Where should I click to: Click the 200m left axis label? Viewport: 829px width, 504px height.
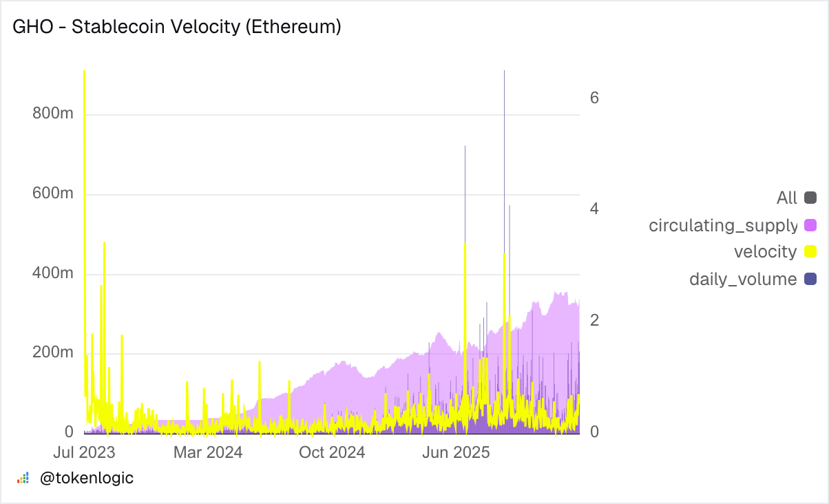click(53, 353)
